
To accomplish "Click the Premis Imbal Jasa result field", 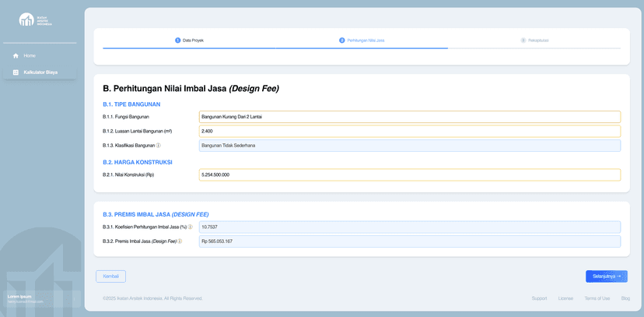I will (410, 241).
